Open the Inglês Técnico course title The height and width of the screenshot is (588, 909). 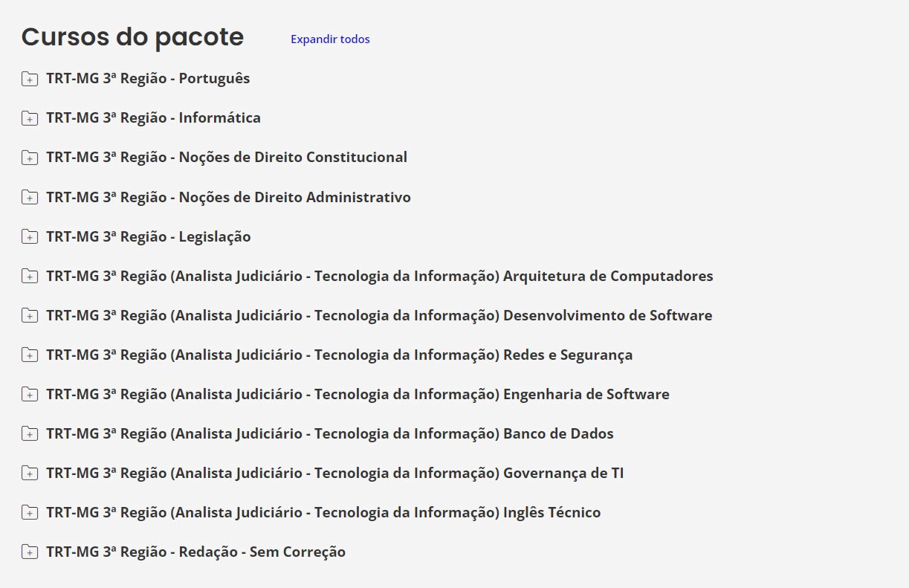tap(323, 512)
